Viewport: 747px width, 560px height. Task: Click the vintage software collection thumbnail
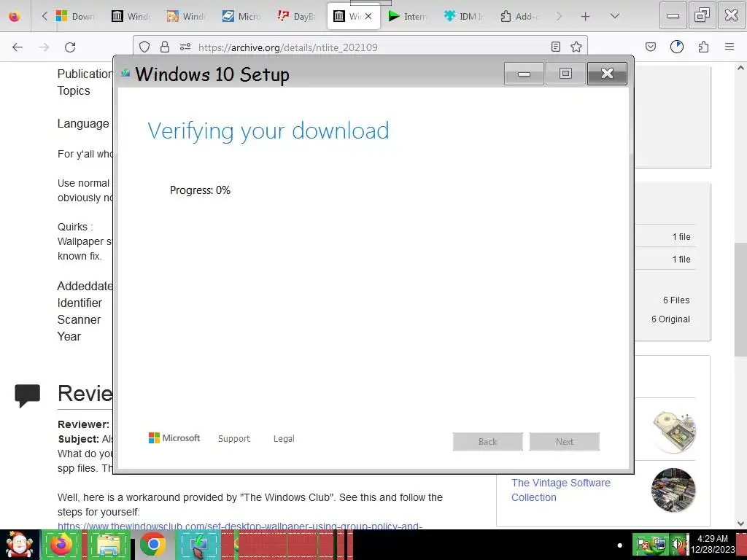click(x=673, y=490)
